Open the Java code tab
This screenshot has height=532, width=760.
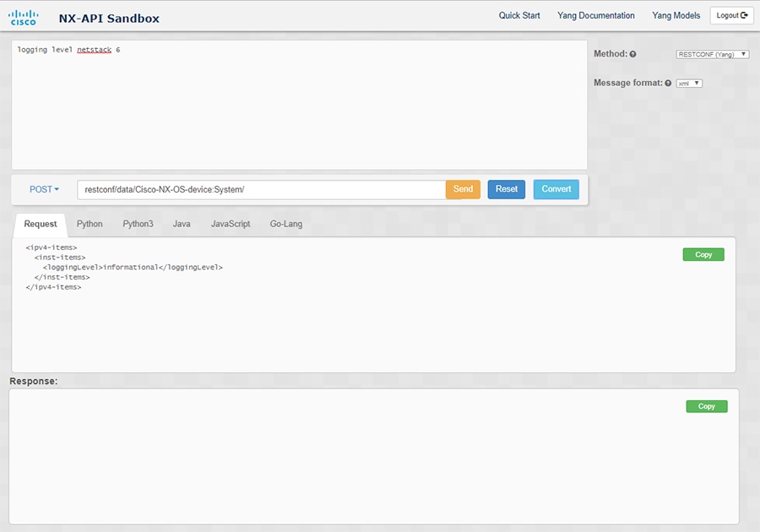(181, 224)
